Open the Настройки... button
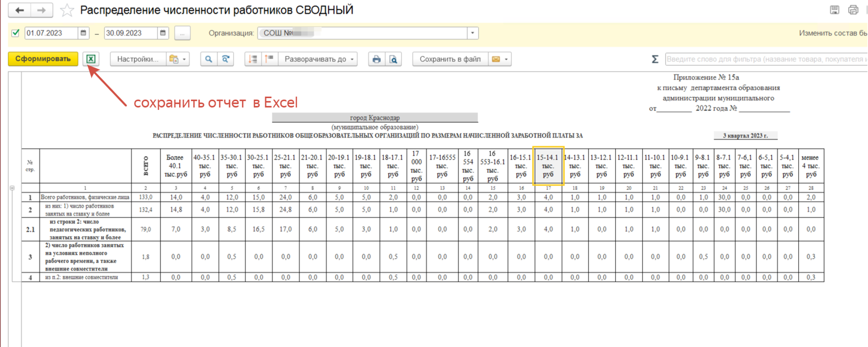This screenshot has width=868, height=347. (x=138, y=59)
